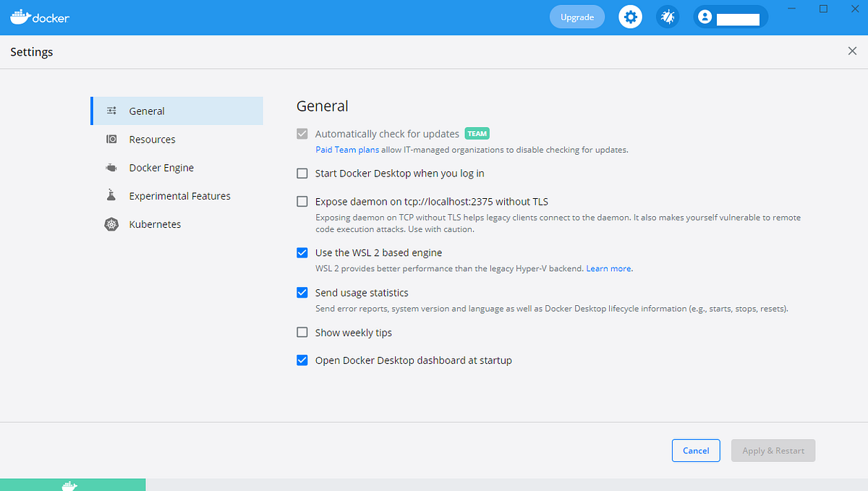This screenshot has width=868, height=491.
Task: Click the Upgrade button
Action: pos(576,16)
